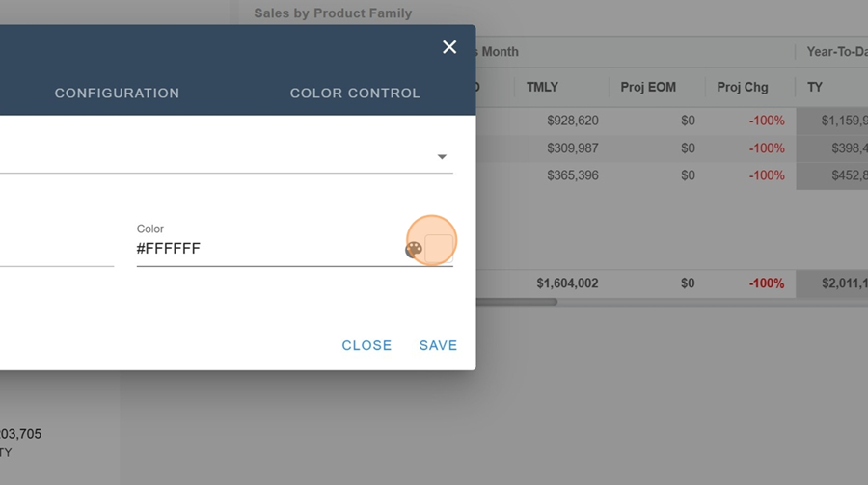Expand the dropdown arrow in the dialog
Screen dimensions: 868x485
[442, 157]
